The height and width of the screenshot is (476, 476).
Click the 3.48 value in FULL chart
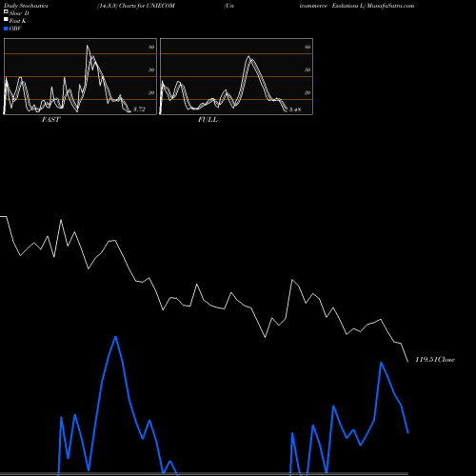pos(295,109)
